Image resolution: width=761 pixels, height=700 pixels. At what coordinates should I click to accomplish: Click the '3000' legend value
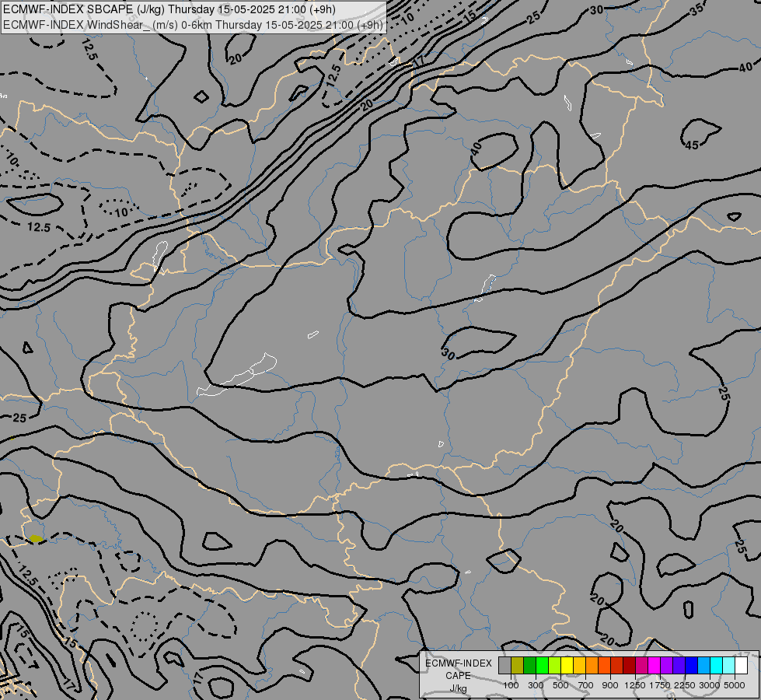click(x=710, y=685)
